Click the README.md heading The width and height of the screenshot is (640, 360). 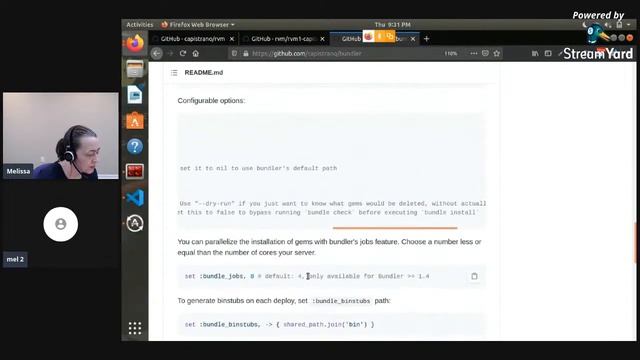(x=204, y=73)
